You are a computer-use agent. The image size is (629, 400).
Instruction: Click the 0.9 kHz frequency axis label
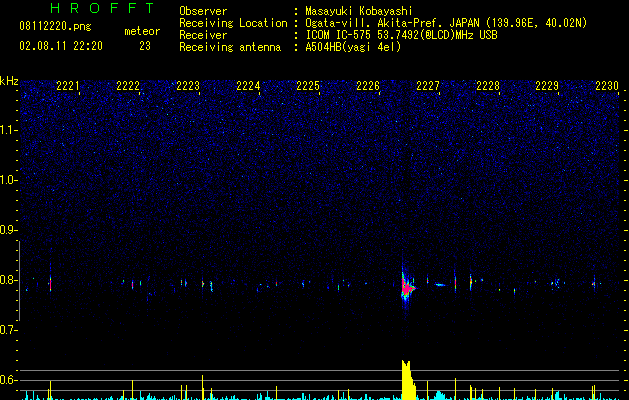[8, 230]
